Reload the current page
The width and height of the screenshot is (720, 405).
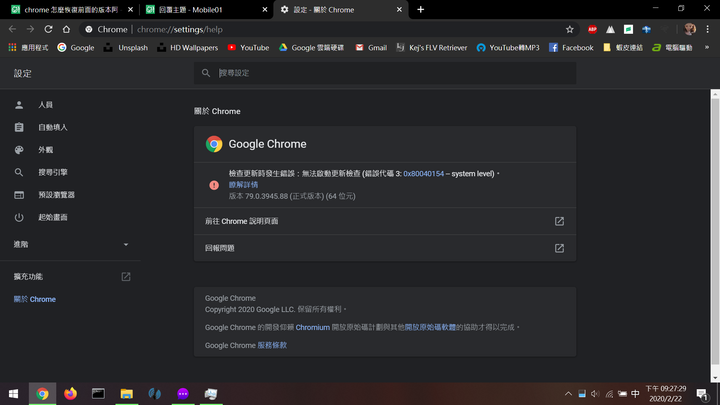tap(48, 29)
